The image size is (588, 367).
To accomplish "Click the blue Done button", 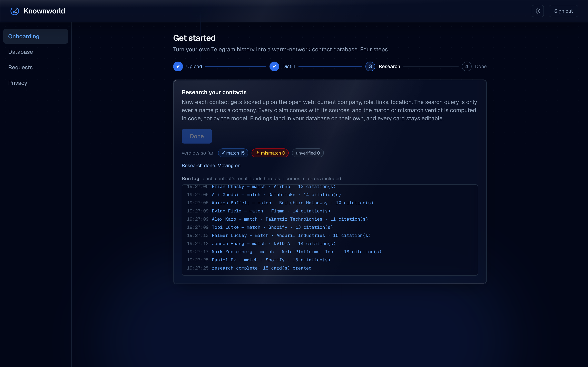I will click(197, 136).
